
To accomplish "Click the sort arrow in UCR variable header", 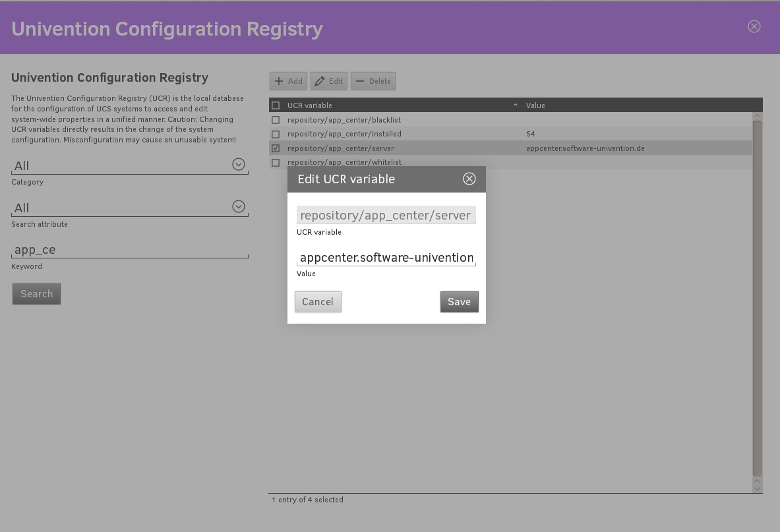I will coord(516,105).
